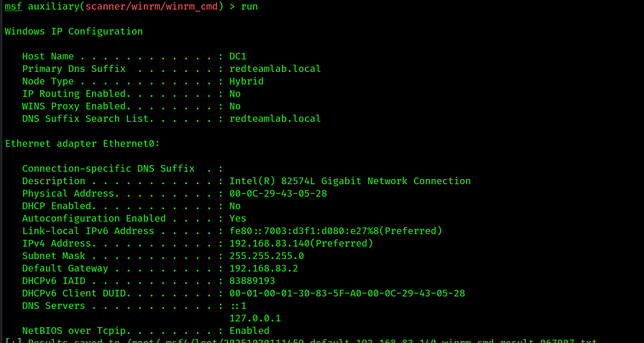Viewport: 644px width, 343px height.
Task: Click the run command text
Action: tap(249, 7)
